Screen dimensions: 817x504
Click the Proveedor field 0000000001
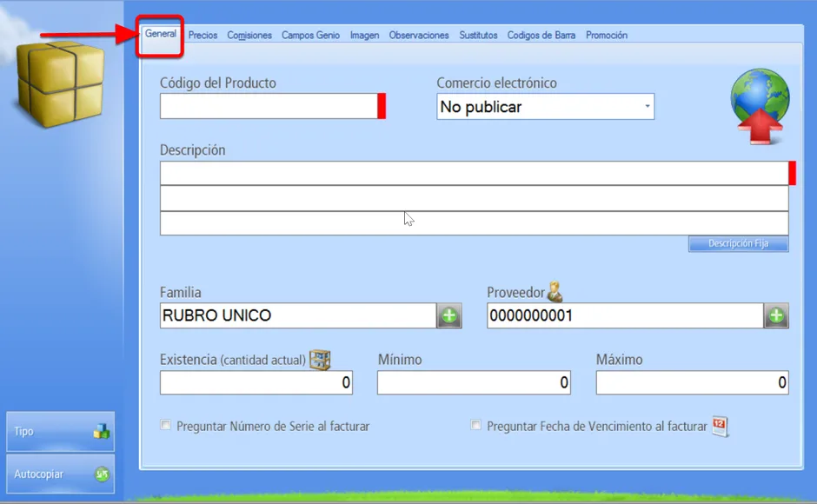tap(625, 315)
